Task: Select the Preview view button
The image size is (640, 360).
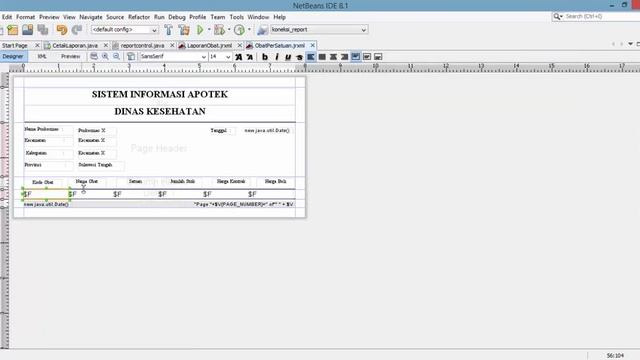Action: click(70, 56)
